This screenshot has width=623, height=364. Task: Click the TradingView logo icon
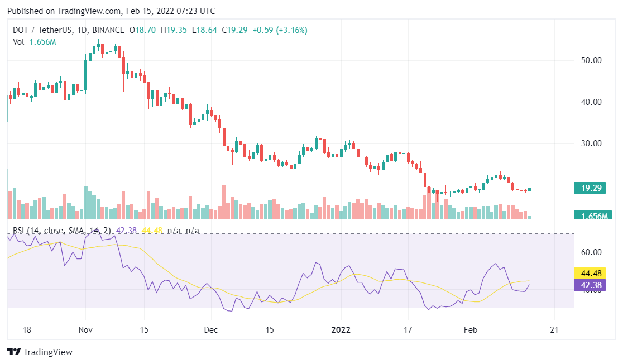coord(14,352)
